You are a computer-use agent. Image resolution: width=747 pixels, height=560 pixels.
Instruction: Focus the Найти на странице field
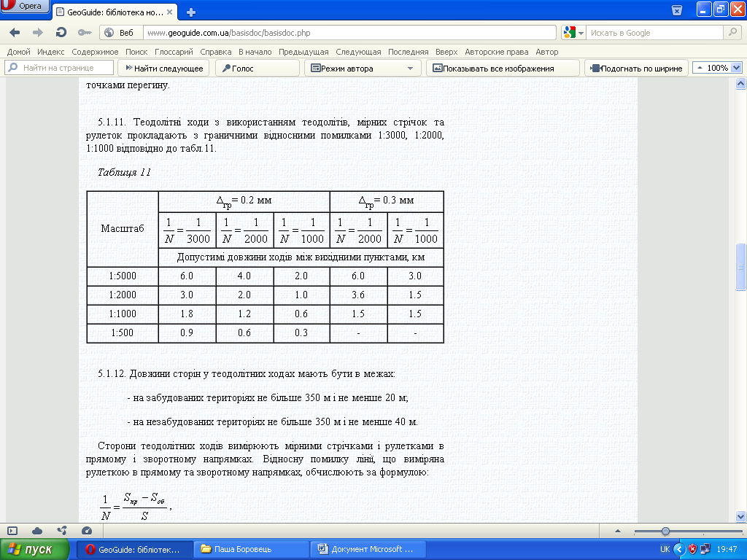pos(59,68)
